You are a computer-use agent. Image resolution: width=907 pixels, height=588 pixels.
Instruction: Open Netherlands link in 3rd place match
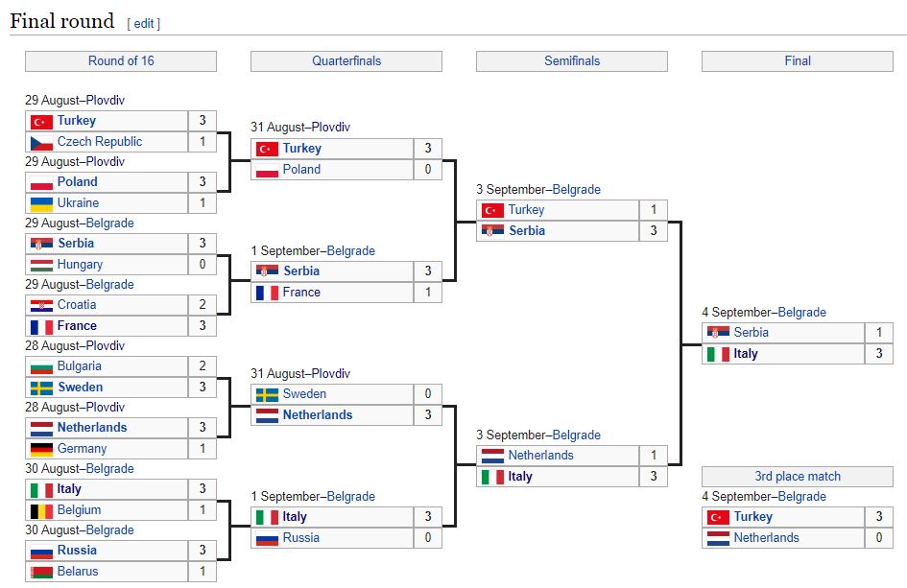point(766,538)
